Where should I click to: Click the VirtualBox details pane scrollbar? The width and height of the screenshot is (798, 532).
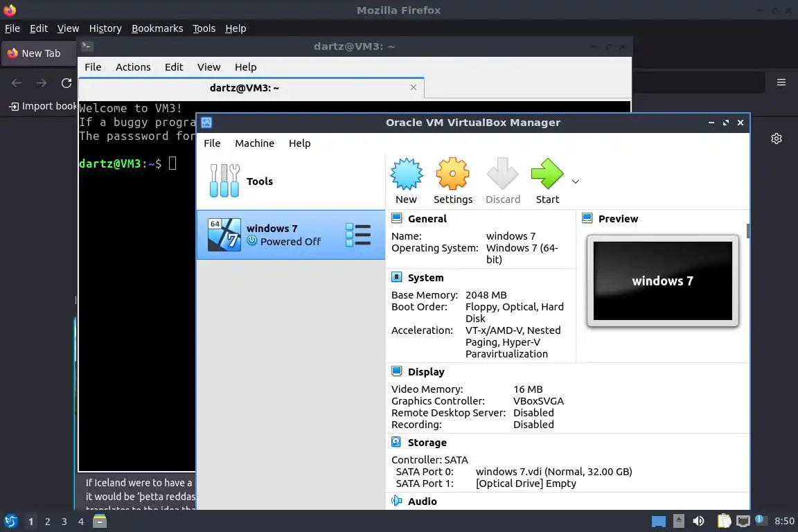[747, 231]
